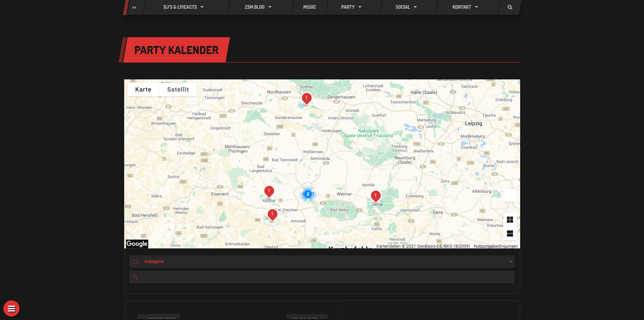Switch map to Satellit view

(178, 90)
